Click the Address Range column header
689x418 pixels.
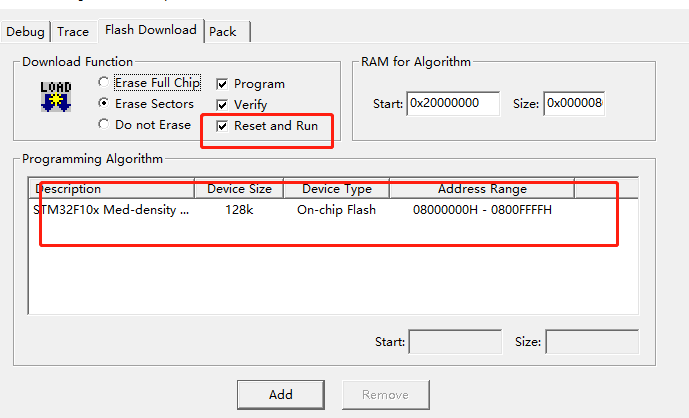482,189
